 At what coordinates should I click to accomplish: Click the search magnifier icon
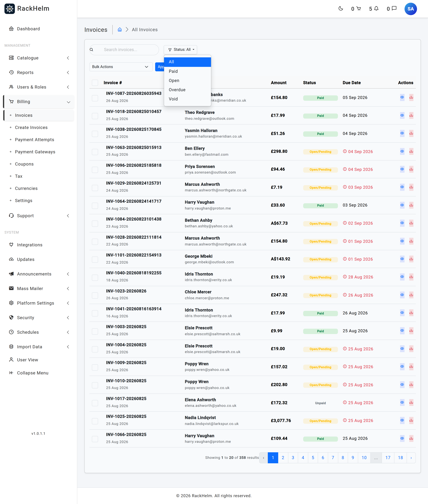tap(92, 50)
